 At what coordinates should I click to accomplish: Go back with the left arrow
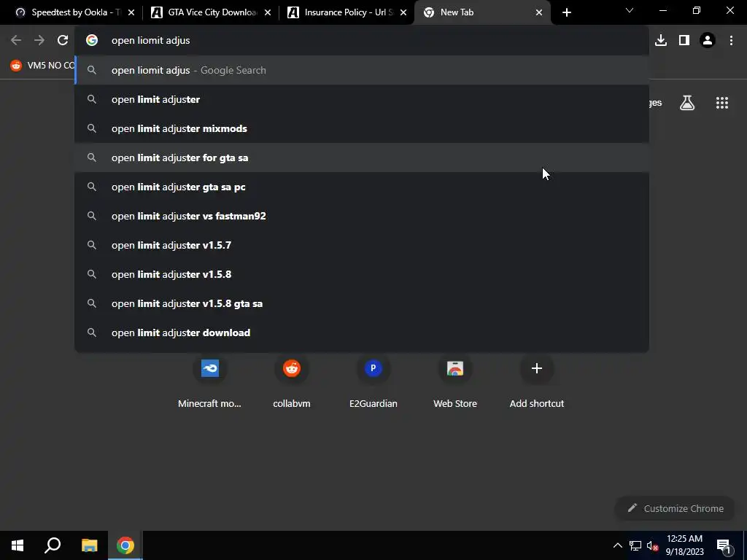pyautogui.click(x=16, y=41)
